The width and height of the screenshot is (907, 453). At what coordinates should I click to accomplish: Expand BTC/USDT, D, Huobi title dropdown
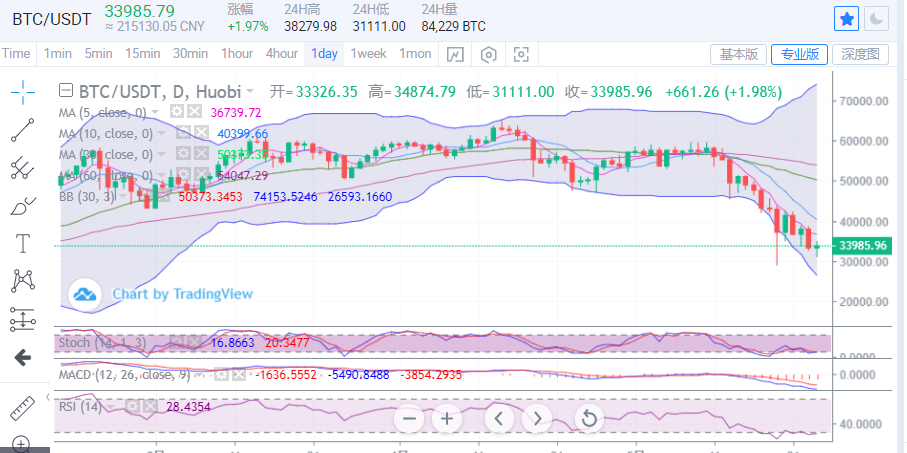(x=250, y=91)
